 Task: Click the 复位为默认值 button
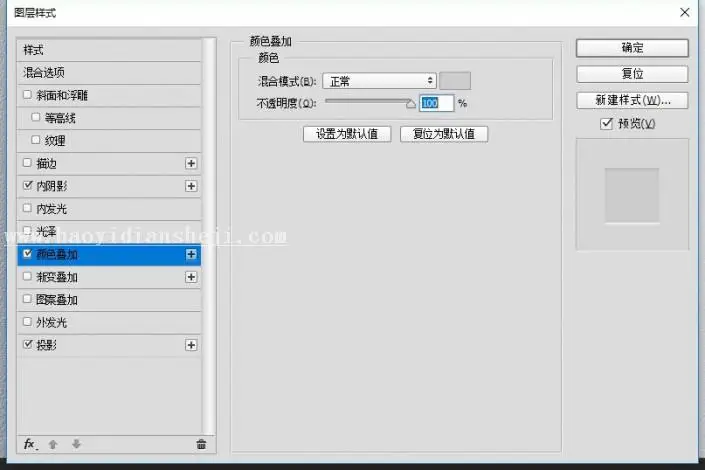444,134
